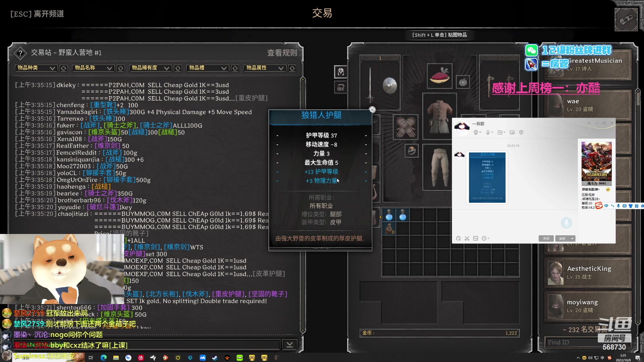
Task: Open the 发送 options arrow
Action: [x=572, y=238]
